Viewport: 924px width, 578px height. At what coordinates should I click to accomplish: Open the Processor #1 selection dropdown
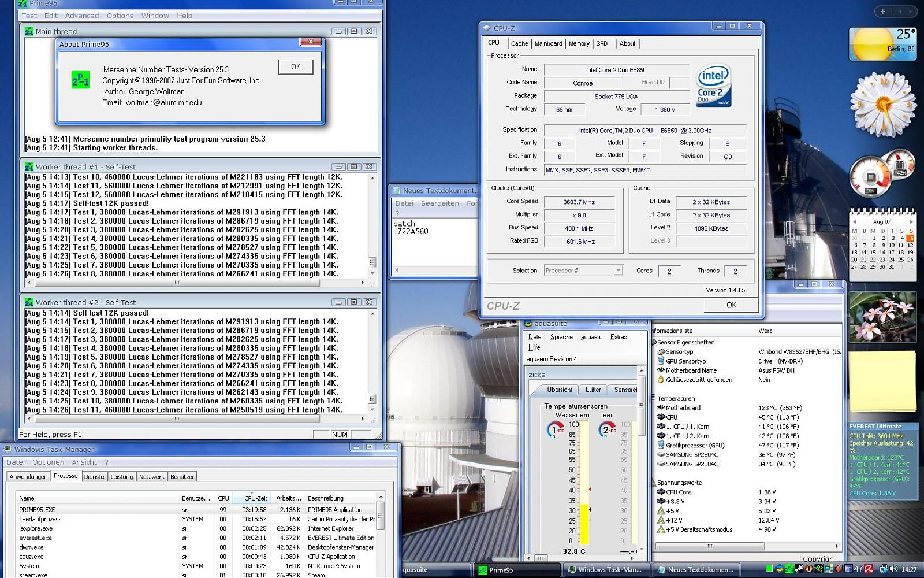coord(618,270)
